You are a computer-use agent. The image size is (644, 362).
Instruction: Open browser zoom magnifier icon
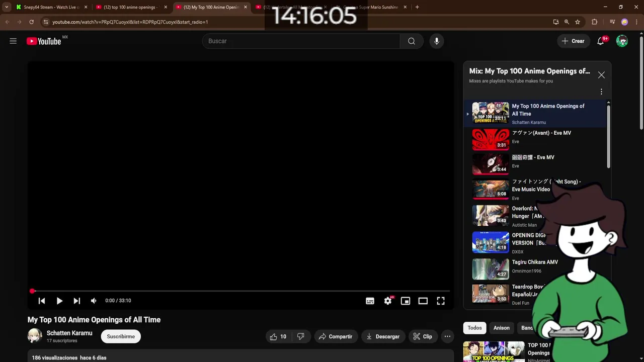click(567, 22)
